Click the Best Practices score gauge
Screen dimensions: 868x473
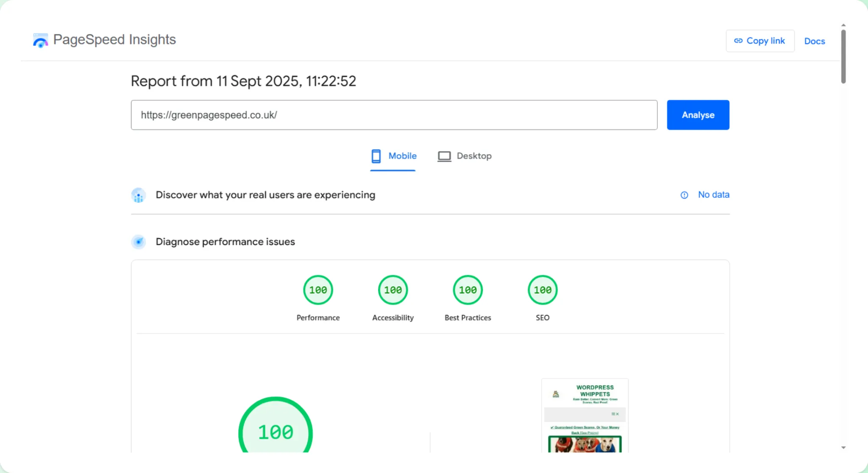[467, 290]
